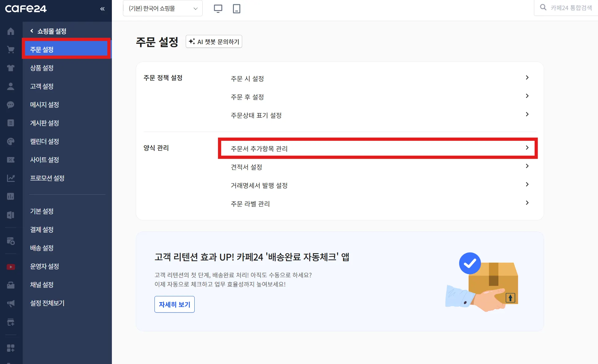The height and width of the screenshot is (364, 598).
Task: Switch to mobile device preview icon
Action: (x=236, y=9)
